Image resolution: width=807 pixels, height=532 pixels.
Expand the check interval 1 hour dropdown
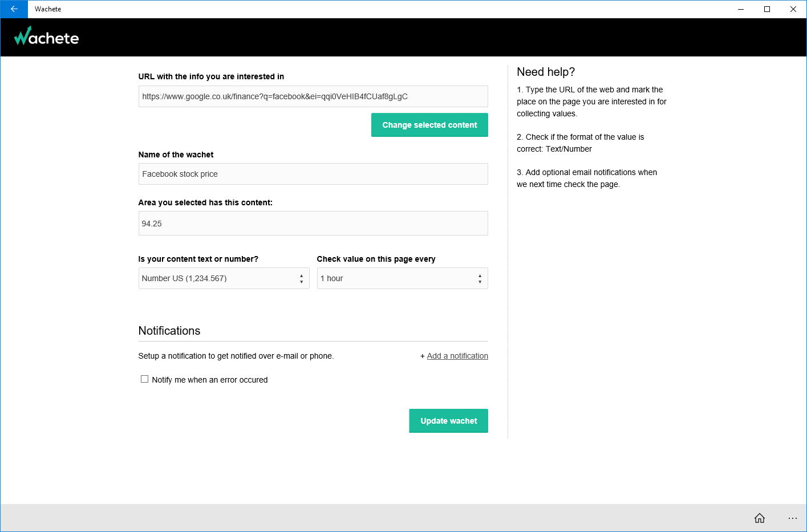(x=397, y=278)
